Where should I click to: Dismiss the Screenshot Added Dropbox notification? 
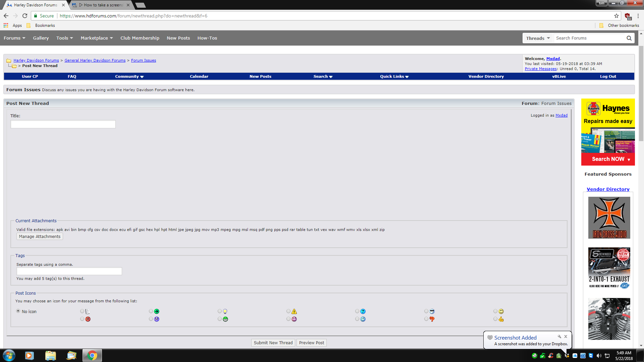tap(566, 337)
